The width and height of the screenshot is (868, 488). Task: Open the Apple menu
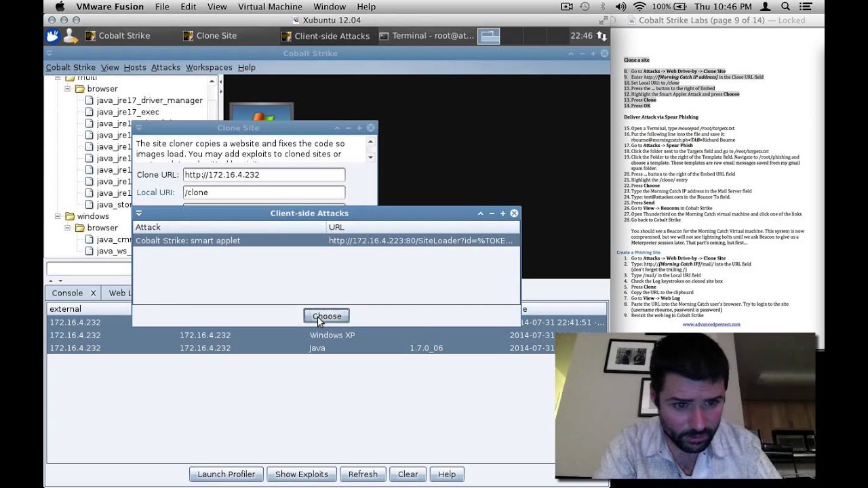click(x=59, y=7)
